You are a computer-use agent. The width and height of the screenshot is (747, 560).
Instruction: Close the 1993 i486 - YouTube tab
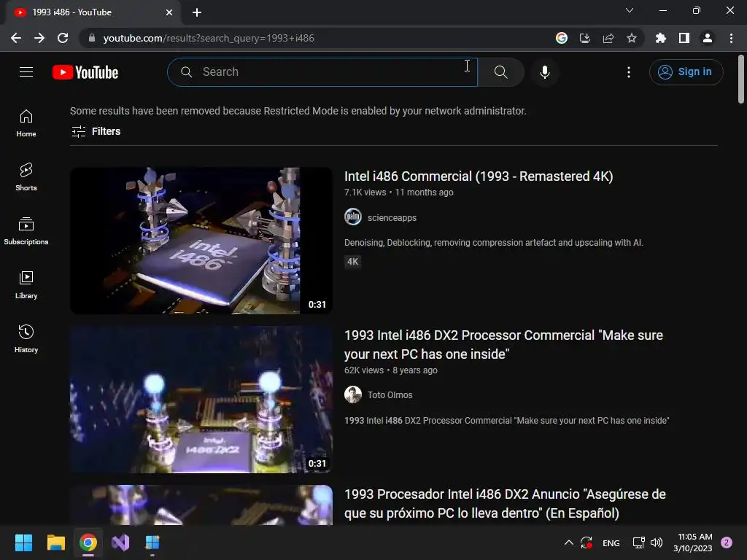(169, 12)
